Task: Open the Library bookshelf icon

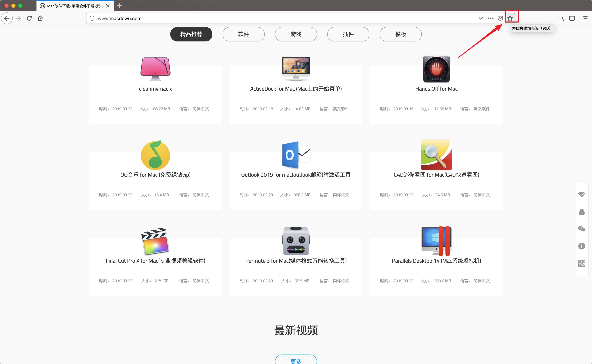Action: pos(561,18)
